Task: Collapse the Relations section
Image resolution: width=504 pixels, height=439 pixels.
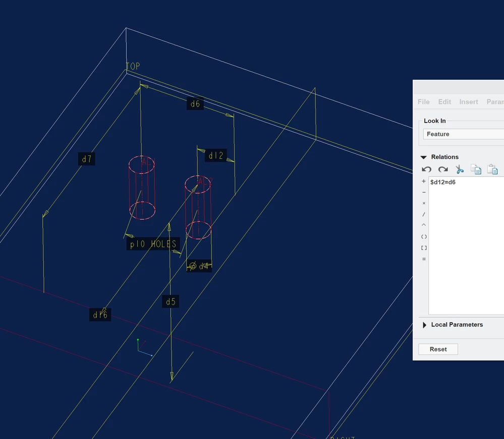Action: (x=423, y=157)
